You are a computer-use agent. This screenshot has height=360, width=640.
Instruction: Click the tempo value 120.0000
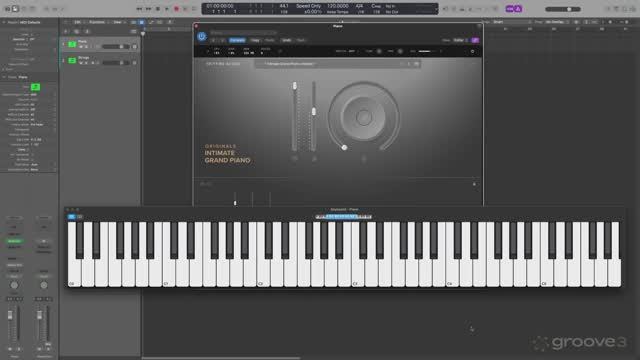tap(338, 6)
